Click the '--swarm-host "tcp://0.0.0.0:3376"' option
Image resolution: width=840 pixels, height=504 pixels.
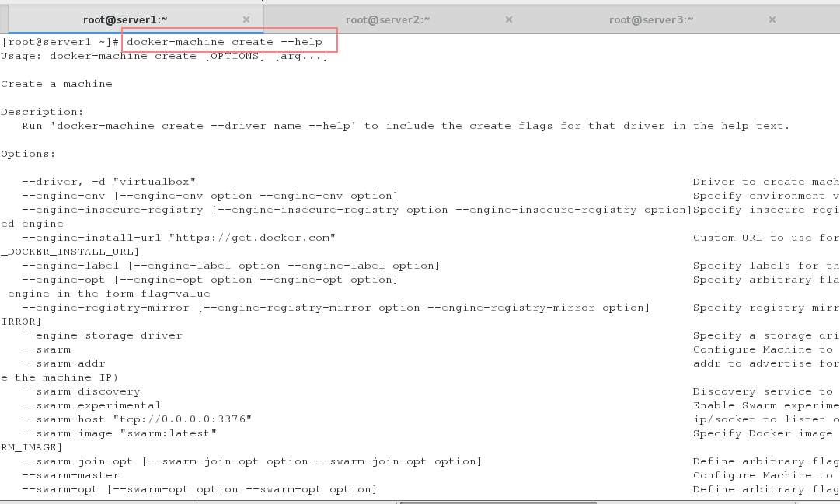pyautogui.click(x=137, y=419)
